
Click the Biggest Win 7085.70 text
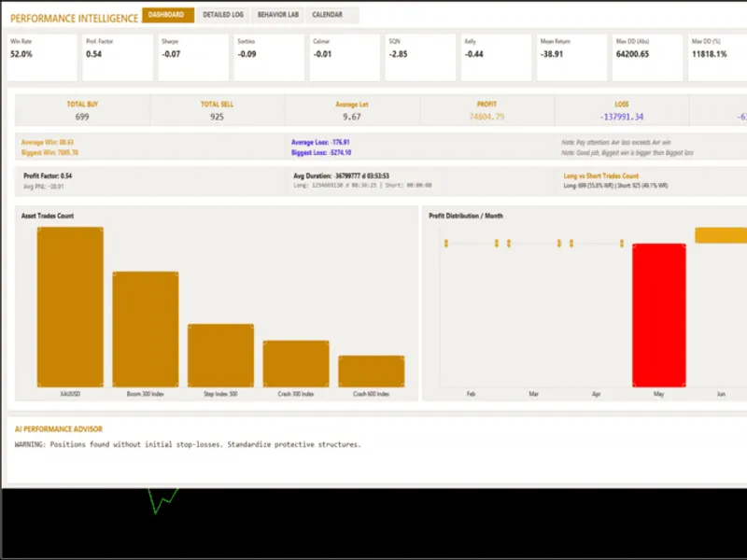pos(49,152)
